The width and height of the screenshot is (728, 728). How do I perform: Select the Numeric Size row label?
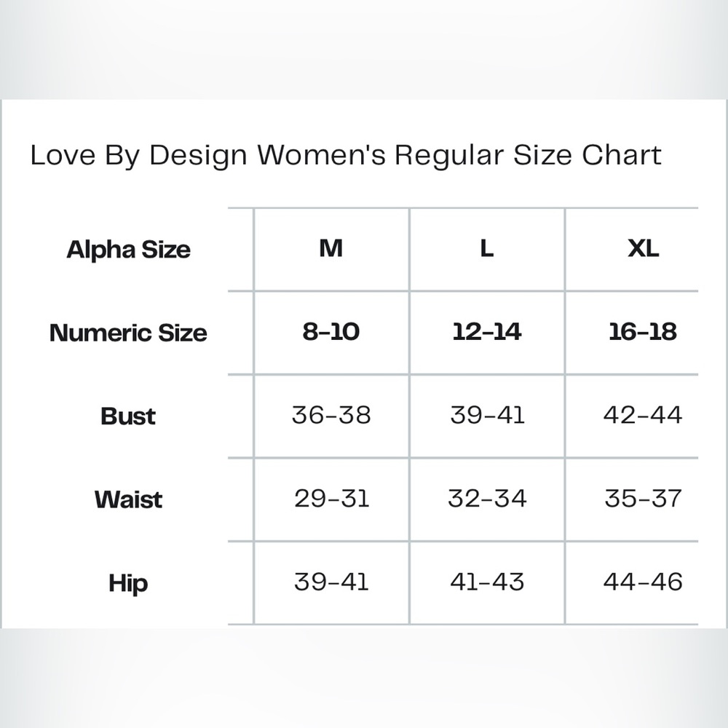(x=128, y=333)
